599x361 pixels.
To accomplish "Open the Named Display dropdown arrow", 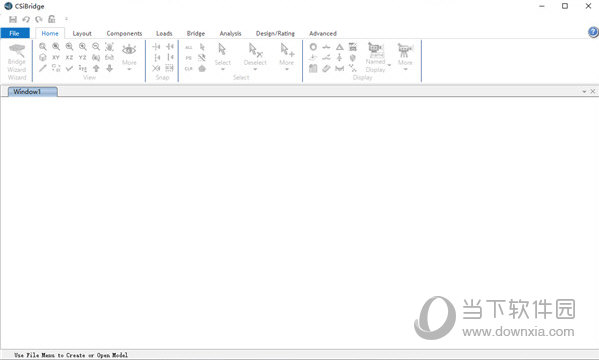I will coord(389,65).
